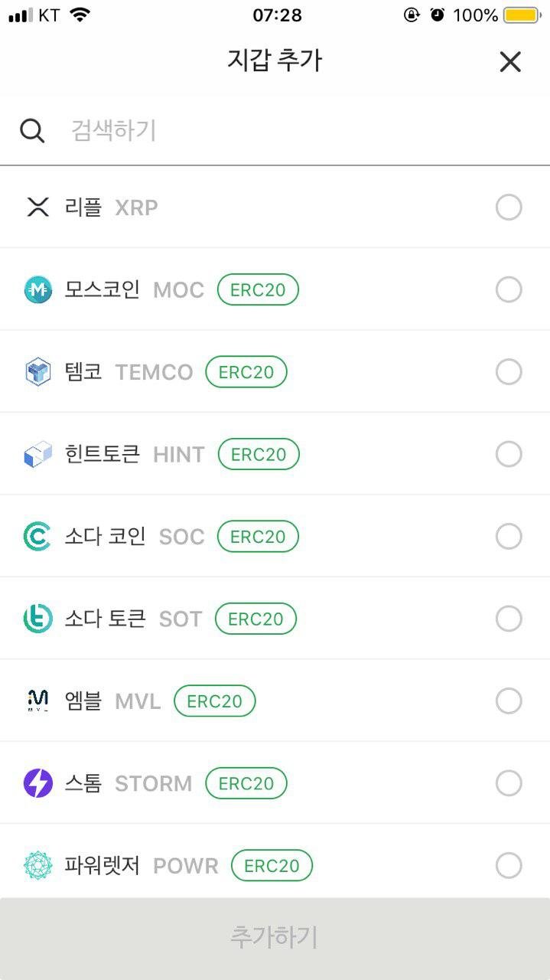
Task: Close the 지갑 추가 screen
Action: (510, 62)
